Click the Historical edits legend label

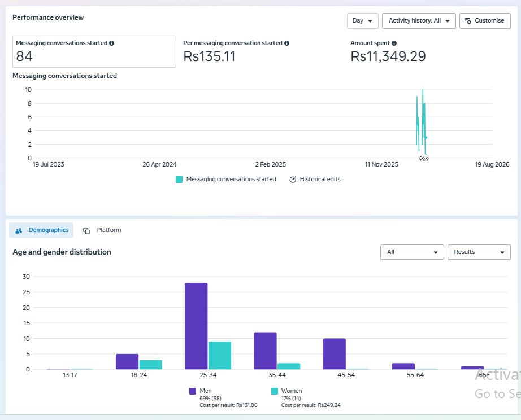coord(320,180)
